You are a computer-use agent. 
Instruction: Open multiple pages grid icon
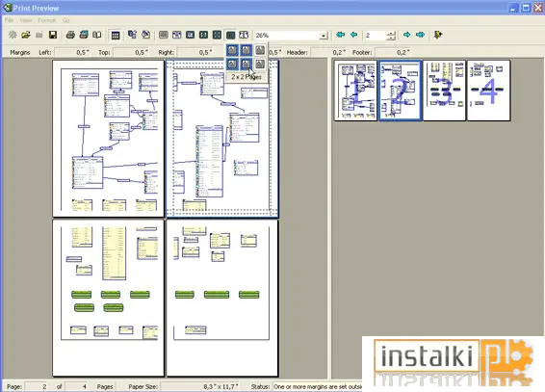tap(230, 35)
